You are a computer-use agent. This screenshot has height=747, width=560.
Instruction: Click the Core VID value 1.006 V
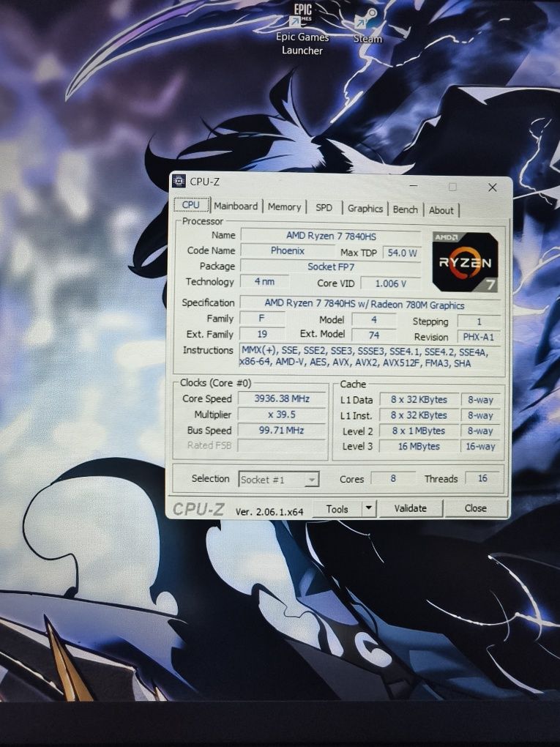tap(391, 284)
